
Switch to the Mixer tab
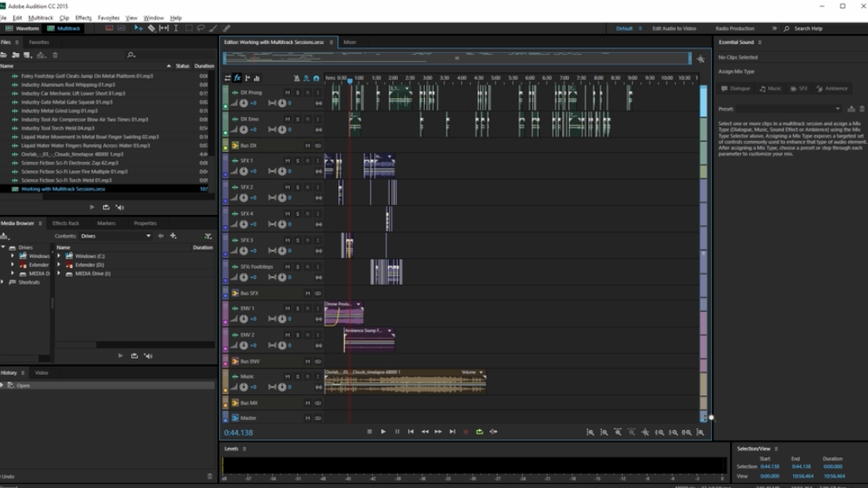pos(350,42)
